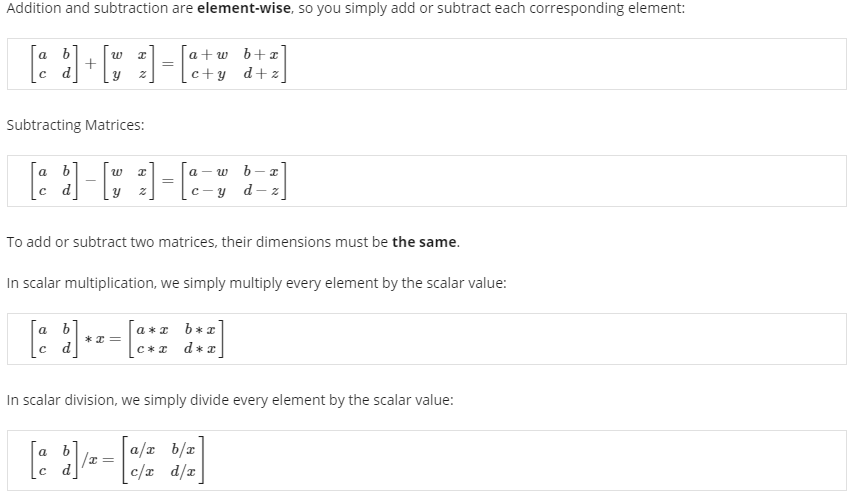The height and width of the screenshot is (495, 858).
Task: Click the scalar division sentence
Action: pos(229,400)
